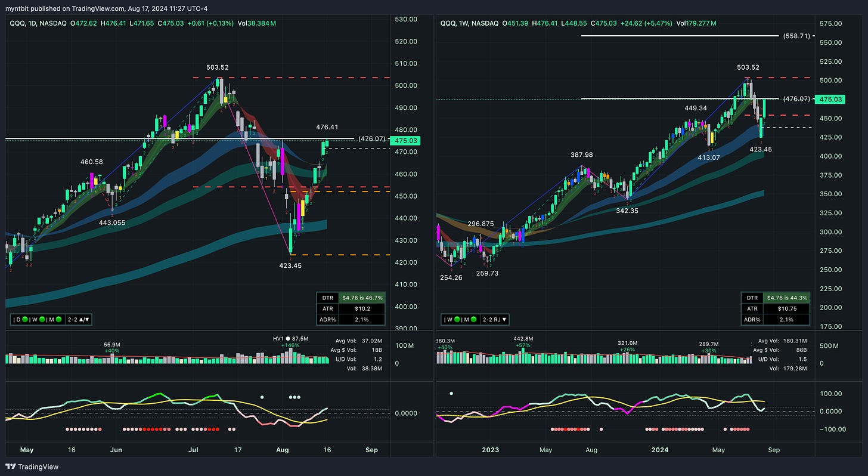Click the daily Avg $ Vol value 18B
This screenshot has width=868, height=476.
tap(376, 350)
